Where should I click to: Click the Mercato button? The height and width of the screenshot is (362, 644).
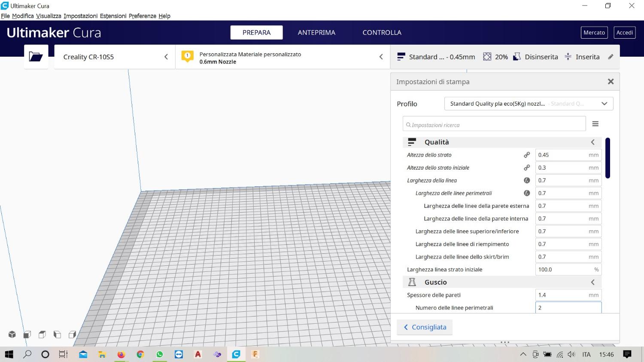coord(594,33)
